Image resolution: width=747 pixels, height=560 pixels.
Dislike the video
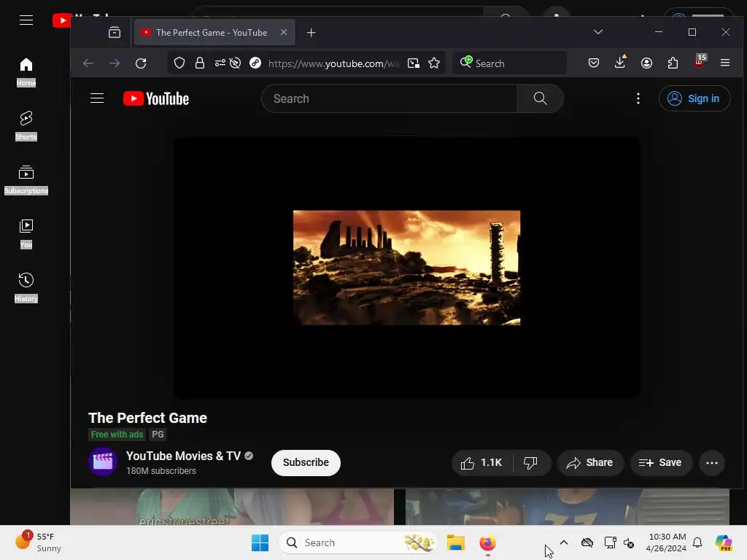(x=531, y=462)
